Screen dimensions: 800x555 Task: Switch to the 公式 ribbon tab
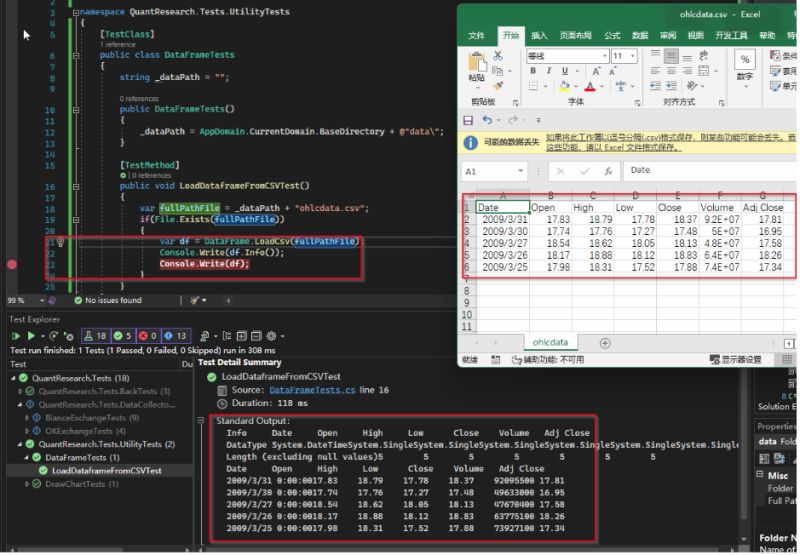612,35
